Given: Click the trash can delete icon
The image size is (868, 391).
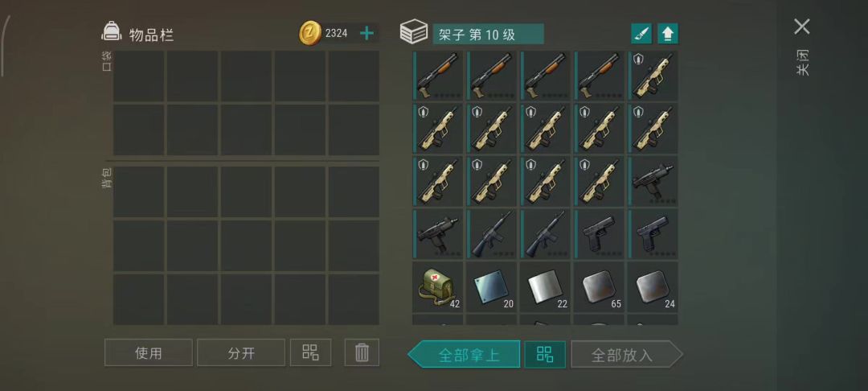Looking at the screenshot, I should pos(362,352).
